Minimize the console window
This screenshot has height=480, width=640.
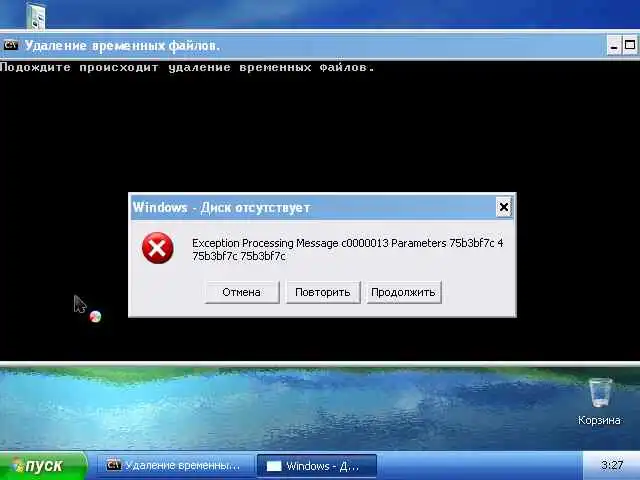[x=613, y=45]
